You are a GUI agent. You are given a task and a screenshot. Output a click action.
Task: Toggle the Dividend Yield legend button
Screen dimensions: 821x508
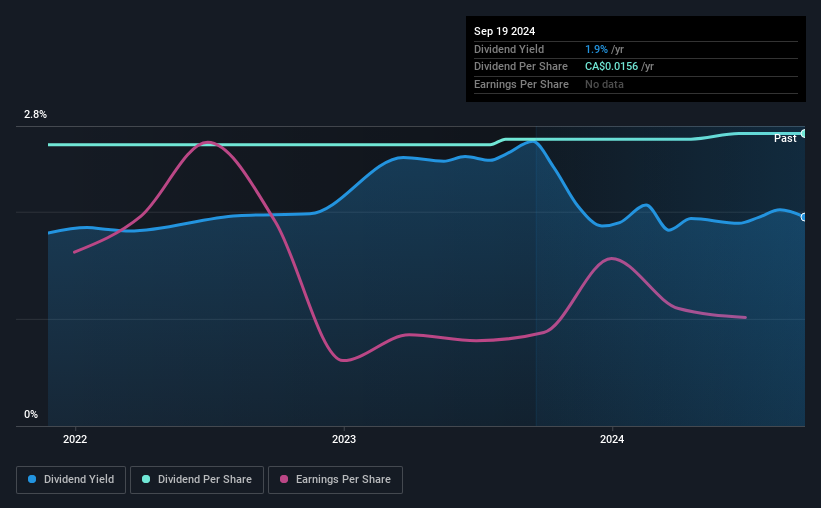[71, 480]
